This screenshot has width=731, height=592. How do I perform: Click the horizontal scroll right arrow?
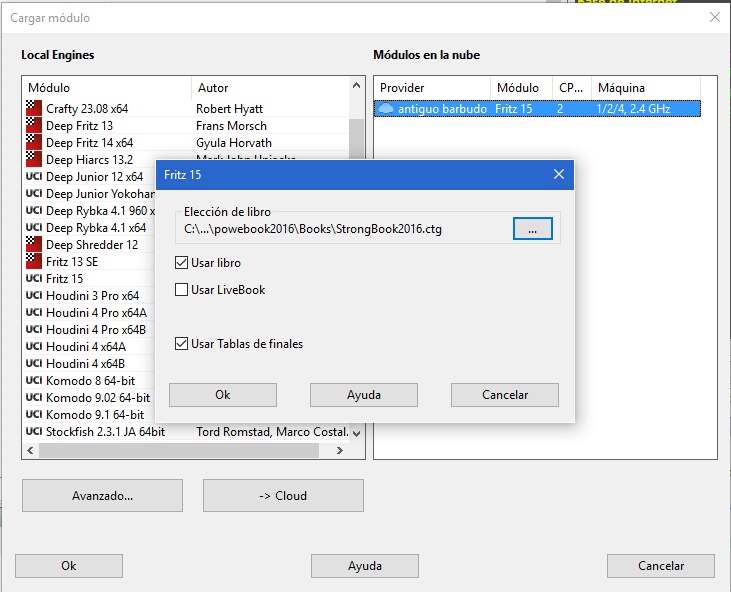click(x=340, y=450)
